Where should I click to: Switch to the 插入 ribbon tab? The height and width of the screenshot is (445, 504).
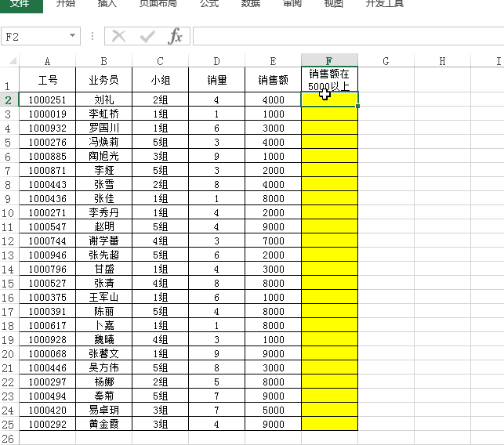point(107,4)
